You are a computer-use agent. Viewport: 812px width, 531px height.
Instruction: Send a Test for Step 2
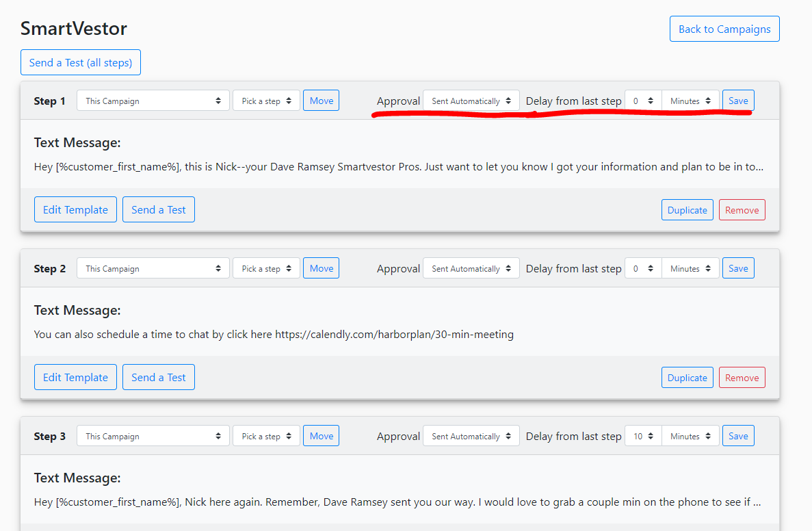tap(159, 377)
